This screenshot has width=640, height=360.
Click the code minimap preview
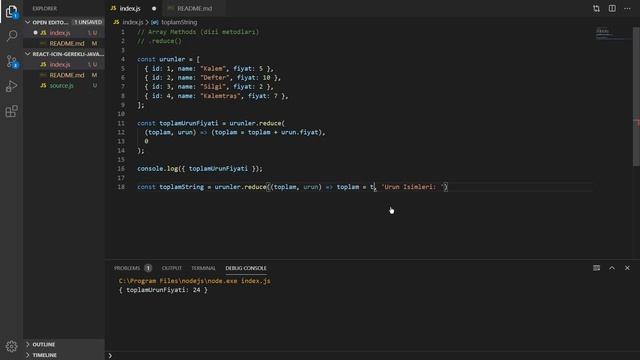612,33
